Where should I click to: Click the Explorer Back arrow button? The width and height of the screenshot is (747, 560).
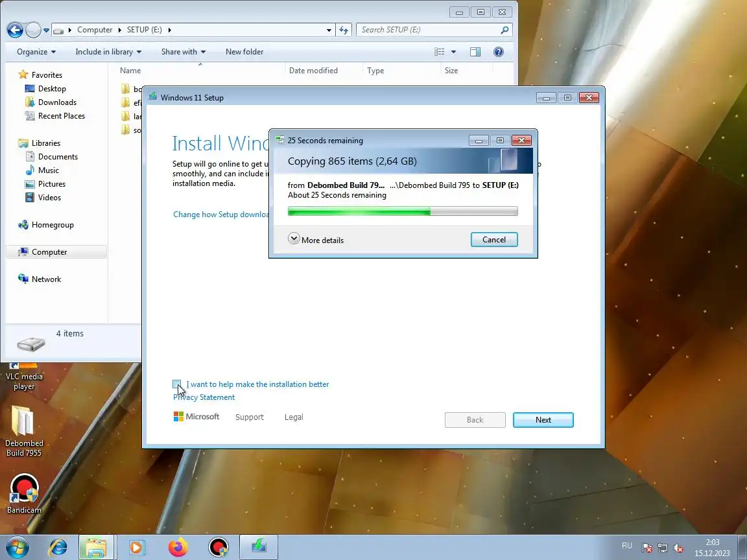click(15, 30)
